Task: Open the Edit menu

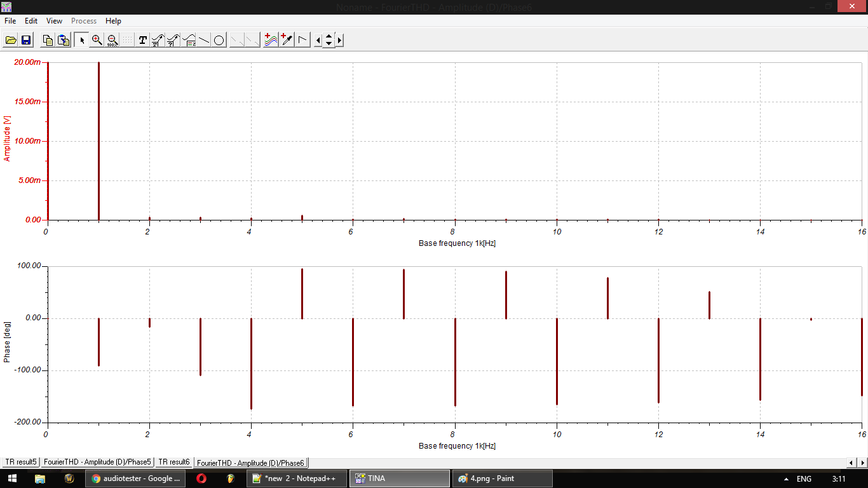Action: [31, 21]
